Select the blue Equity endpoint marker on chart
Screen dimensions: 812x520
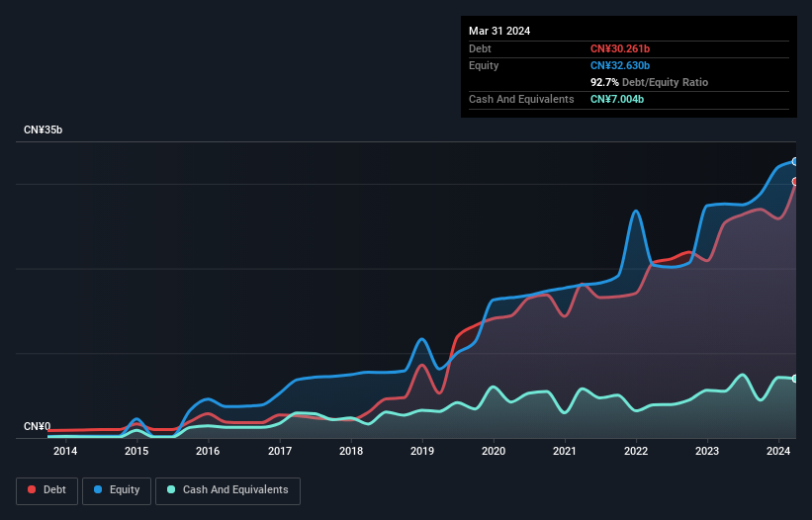pos(794,161)
